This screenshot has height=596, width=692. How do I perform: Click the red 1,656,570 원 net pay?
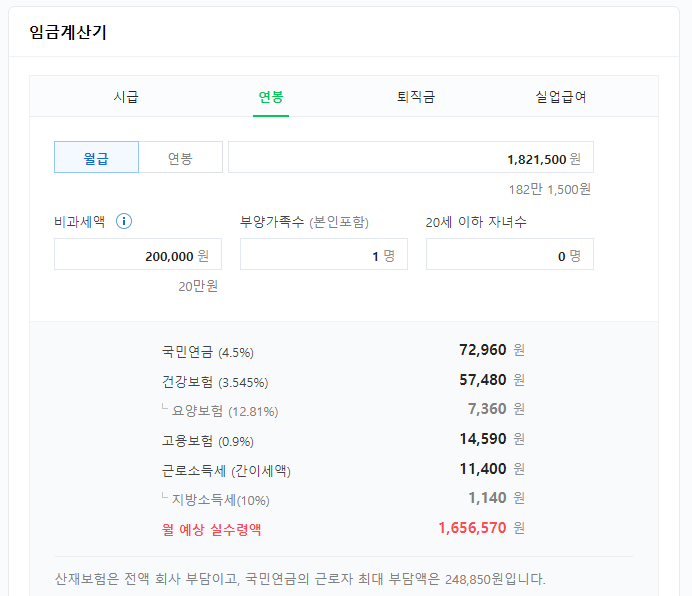click(481, 528)
